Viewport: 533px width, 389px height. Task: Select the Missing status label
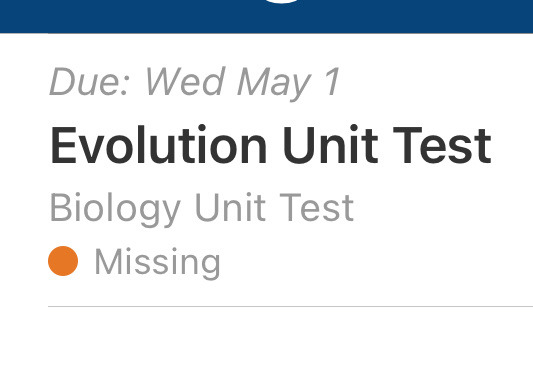click(157, 263)
